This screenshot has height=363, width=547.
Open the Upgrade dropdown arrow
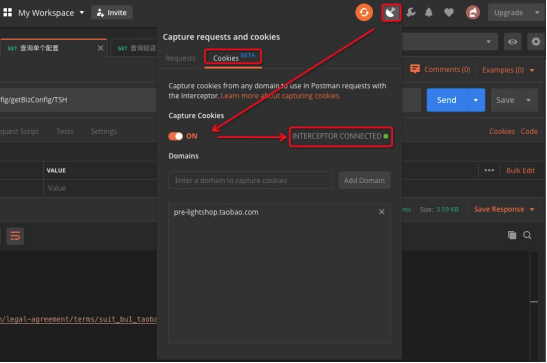(x=537, y=13)
